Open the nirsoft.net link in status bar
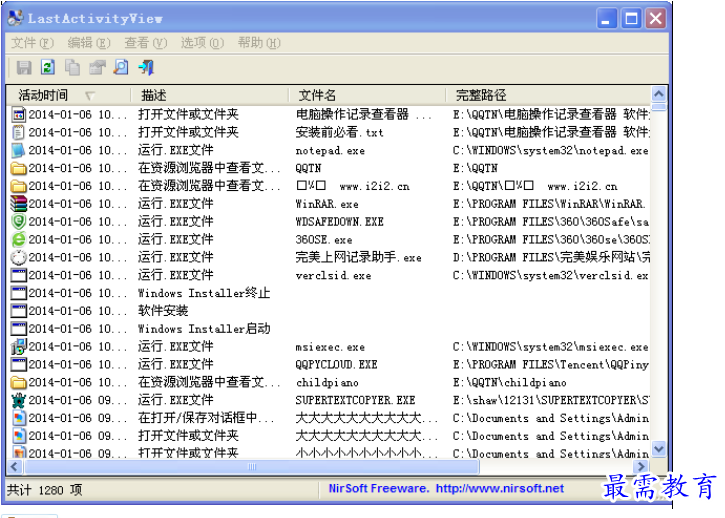The width and height of the screenshot is (725, 518). (x=499, y=488)
